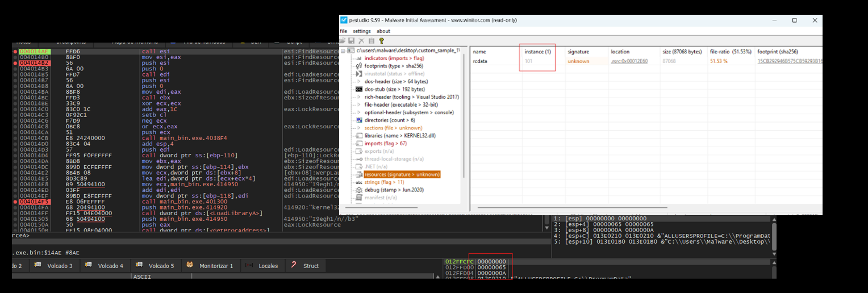Toggle breakpoint dot at address 004014AE
The image size is (868, 293).
pos(15,52)
